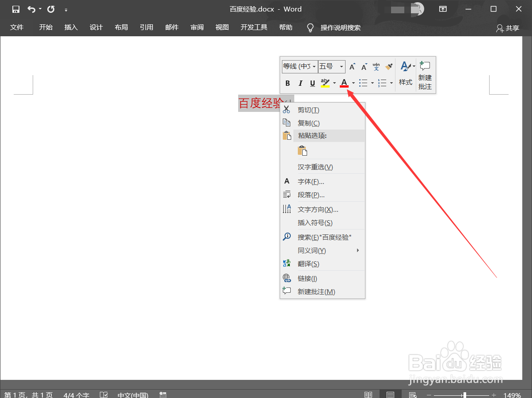Click the Shrink Font icon
Viewport: 532px width, 398px height.
click(364, 67)
